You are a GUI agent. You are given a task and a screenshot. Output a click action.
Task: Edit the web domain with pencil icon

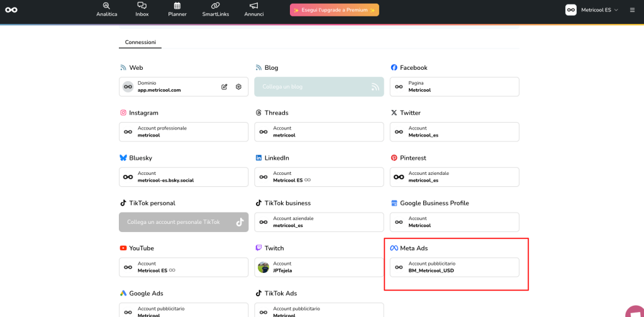225,87
